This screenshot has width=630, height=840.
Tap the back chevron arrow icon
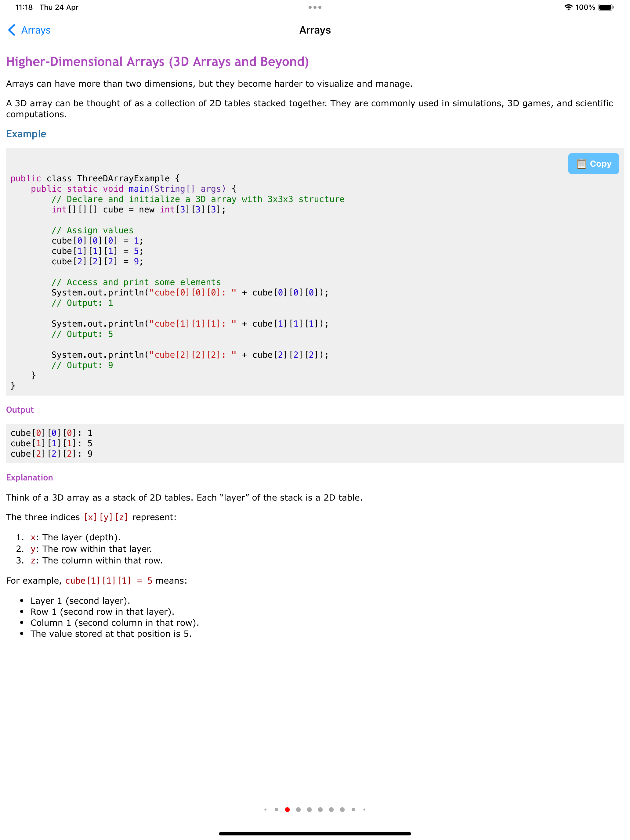12,30
